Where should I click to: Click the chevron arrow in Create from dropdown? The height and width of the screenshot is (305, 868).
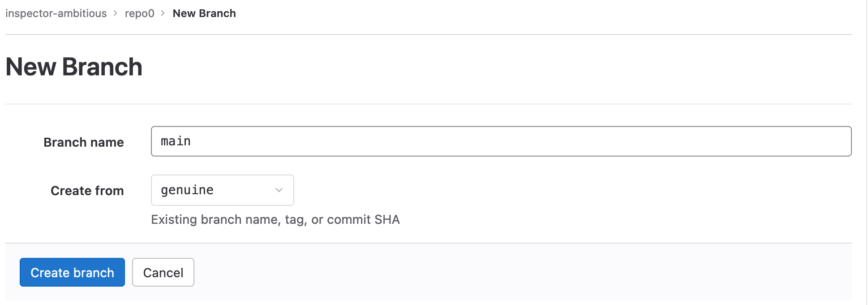click(279, 190)
